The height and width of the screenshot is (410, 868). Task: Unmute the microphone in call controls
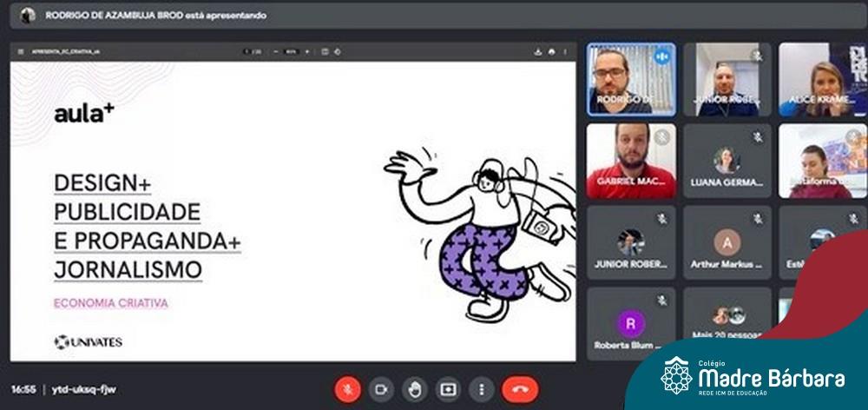point(348,389)
